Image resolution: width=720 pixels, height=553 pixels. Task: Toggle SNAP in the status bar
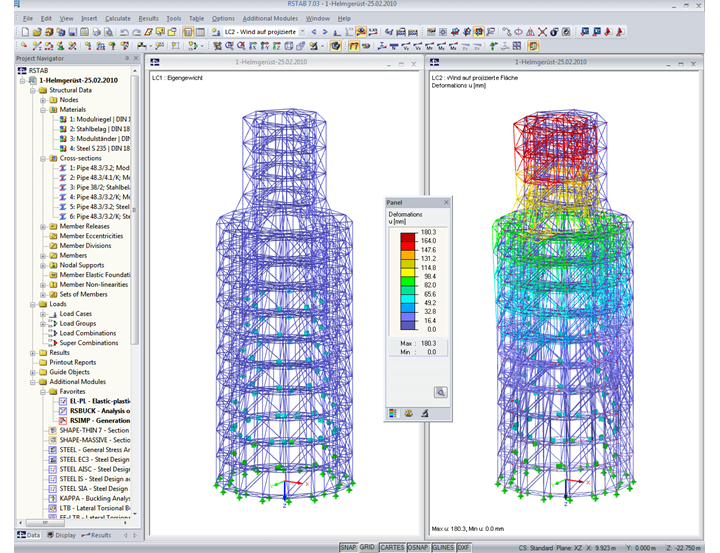[x=348, y=547]
